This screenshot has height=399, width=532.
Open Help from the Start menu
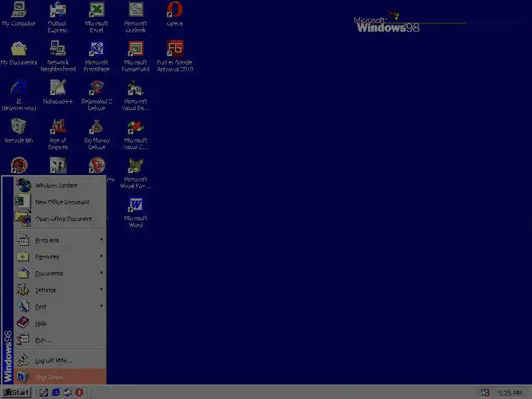click(x=60, y=323)
